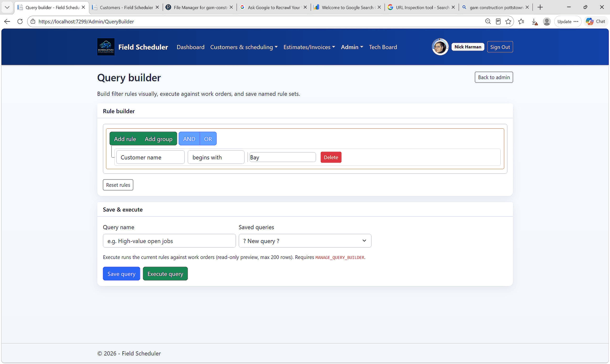
Task: Click the Rule builder heading
Action: pos(119,111)
